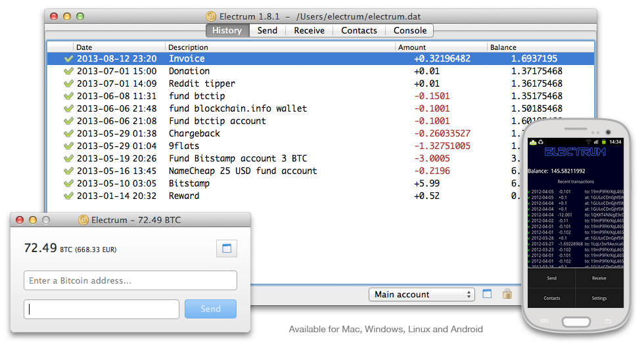Click the -3.0005 amount value
644x348 pixels.
pos(432,158)
